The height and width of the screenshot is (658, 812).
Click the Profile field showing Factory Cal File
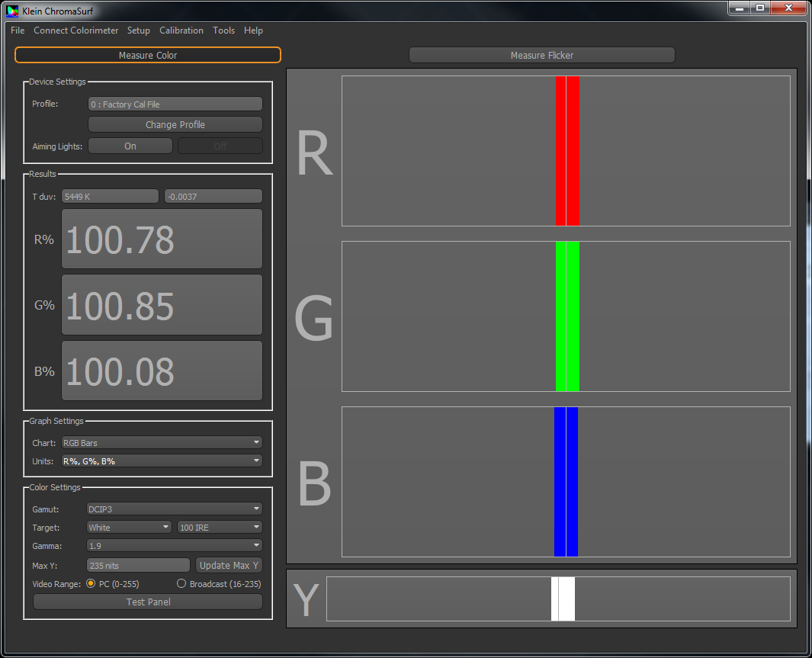[x=175, y=104]
